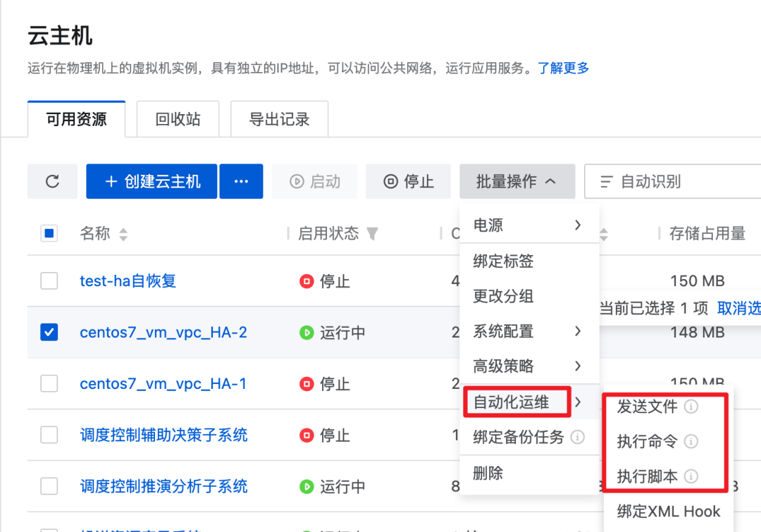Switch to the 导出记录 tab

click(x=279, y=119)
